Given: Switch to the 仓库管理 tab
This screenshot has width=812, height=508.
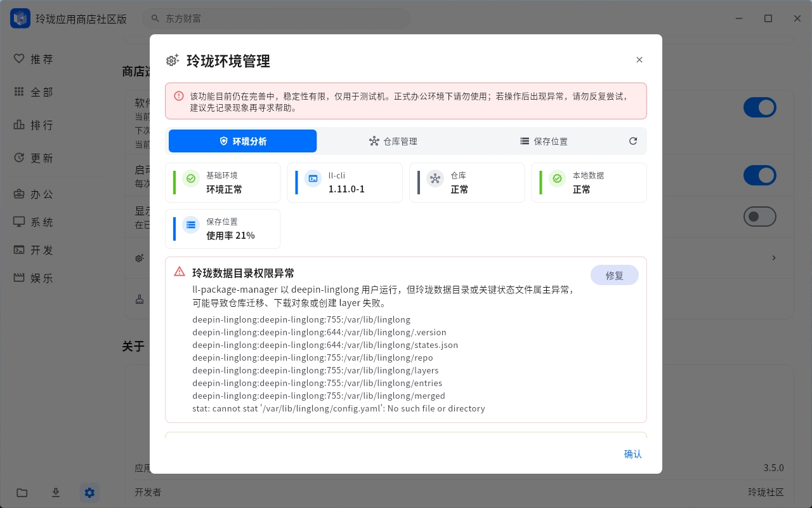Looking at the screenshot, I should pos(393,141).
